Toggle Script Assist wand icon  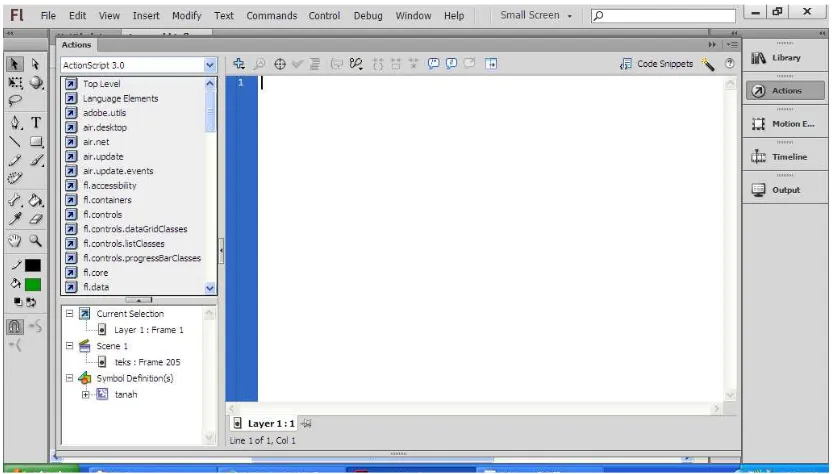[x=708, y=64]
